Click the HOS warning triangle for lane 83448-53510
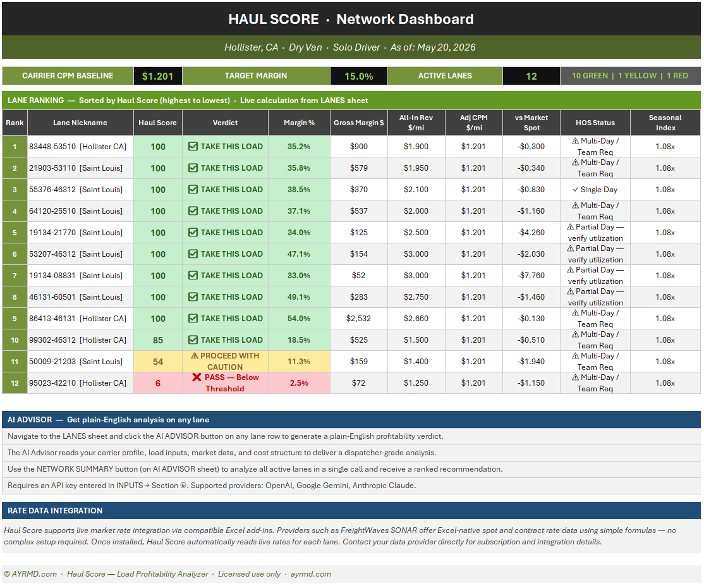Viewport: 704px width, 588px height. 575,141
